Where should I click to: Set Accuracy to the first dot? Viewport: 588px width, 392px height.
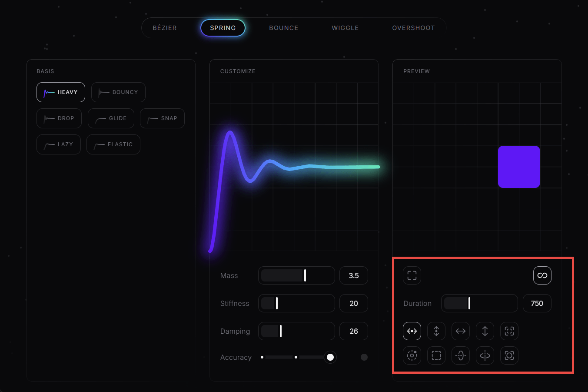coord(262,357)
